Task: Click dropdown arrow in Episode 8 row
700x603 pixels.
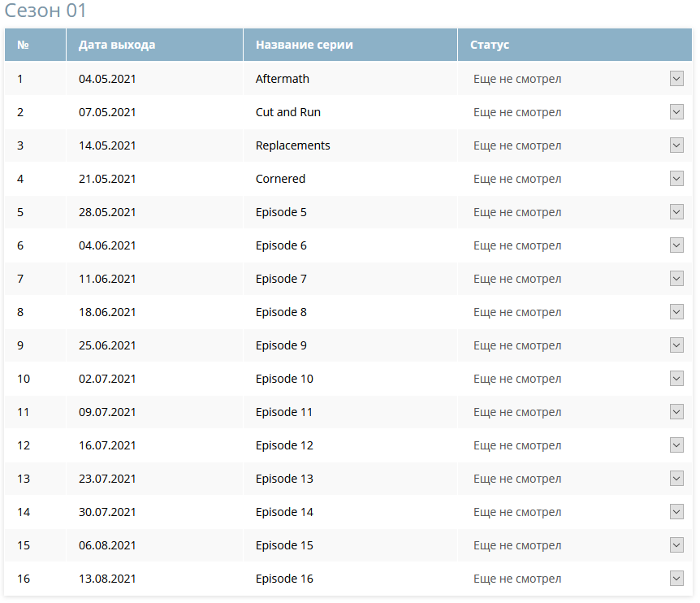Action: (676, 312)
